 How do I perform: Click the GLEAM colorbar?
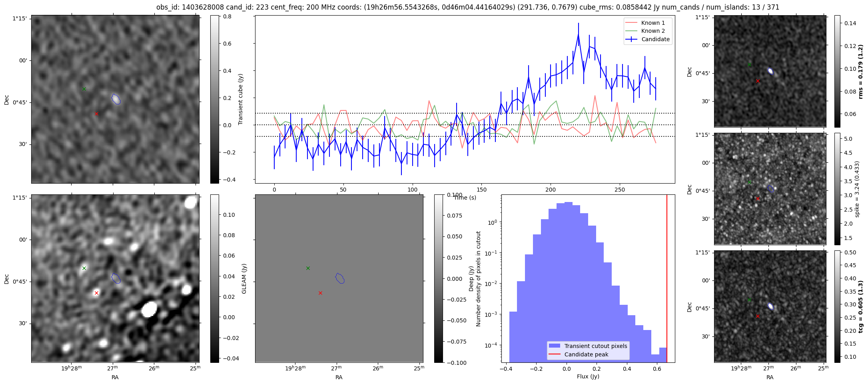[x=215, y=278]
